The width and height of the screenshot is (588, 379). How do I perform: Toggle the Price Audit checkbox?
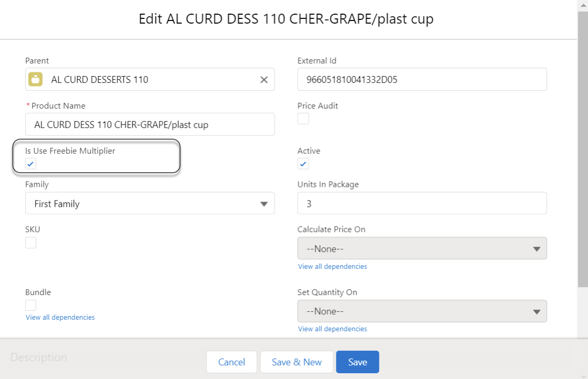(303, 119)
